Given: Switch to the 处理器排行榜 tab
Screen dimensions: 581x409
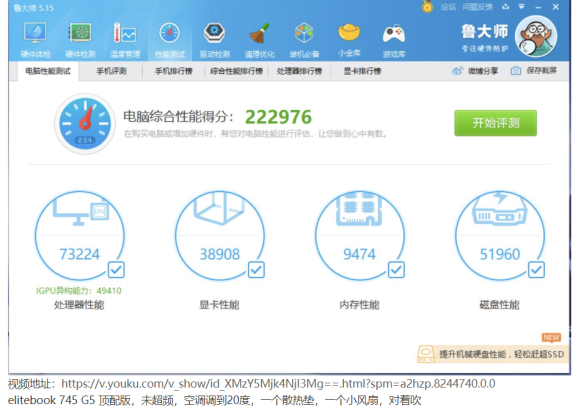Looking at the screenshot, I should click(299, 71).
